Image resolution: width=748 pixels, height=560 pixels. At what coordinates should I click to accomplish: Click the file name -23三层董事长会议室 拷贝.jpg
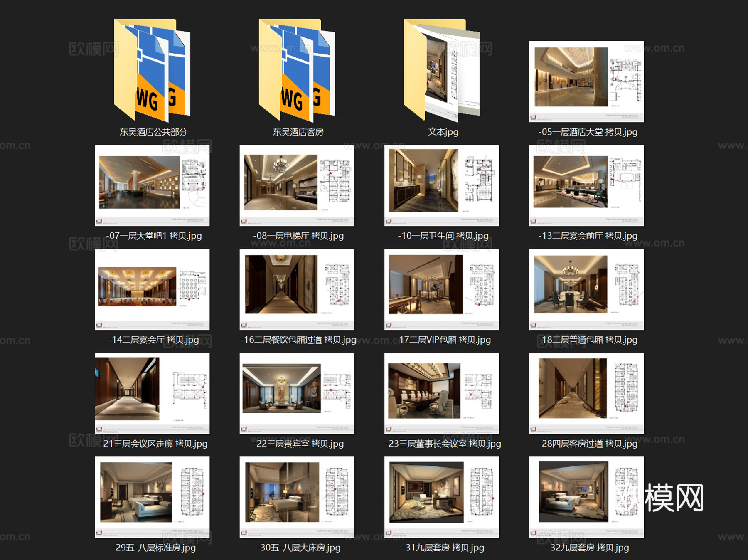(443, 444)
